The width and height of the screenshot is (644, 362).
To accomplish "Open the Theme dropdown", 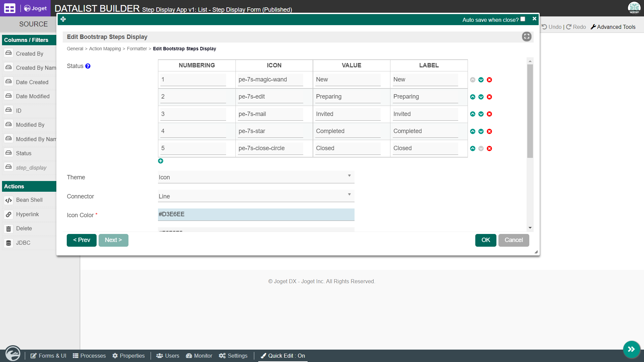I will pyautogui.click(x=256, y=177).
